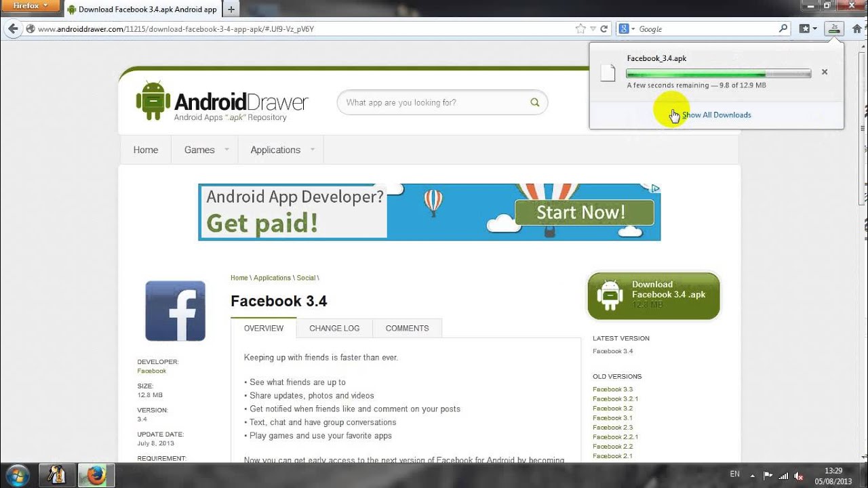Click the Download Facebook 3.4 .apk button
The height and width of the screenshot is (488, 868).
(653, 296)
